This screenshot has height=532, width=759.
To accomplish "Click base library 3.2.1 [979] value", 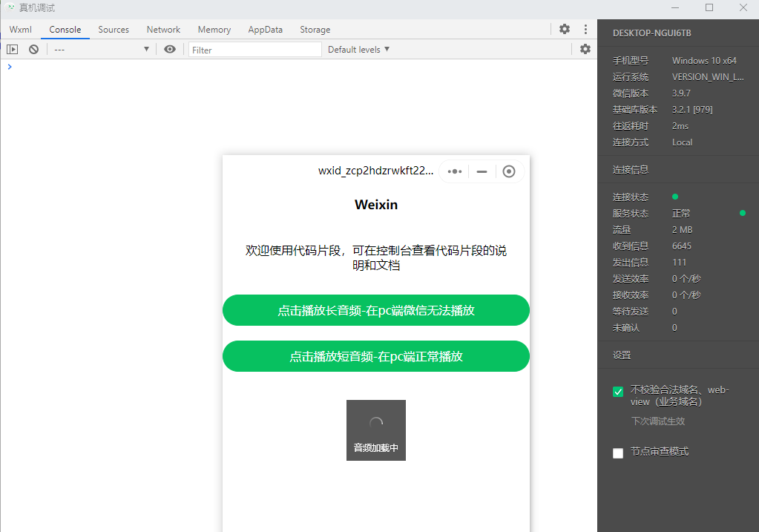I will point(692,109).
